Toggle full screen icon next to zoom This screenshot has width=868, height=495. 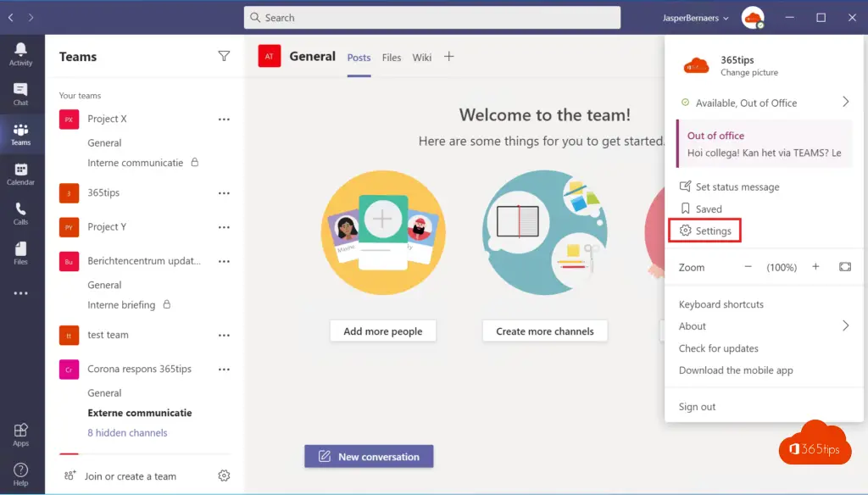coord(845,267)
